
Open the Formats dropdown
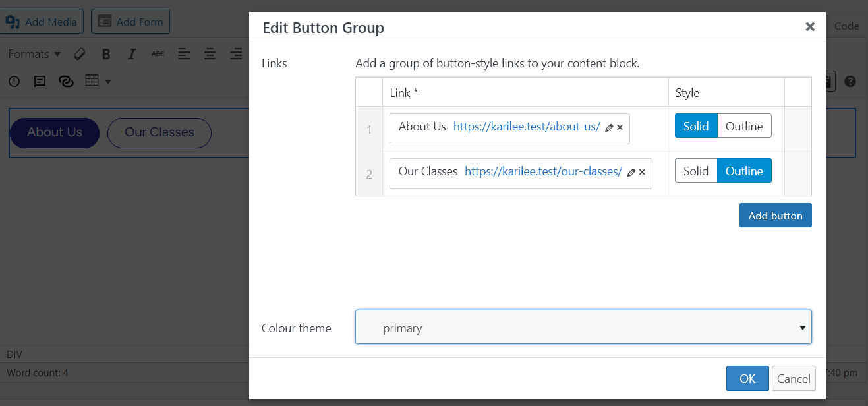(x=34, y=54)
